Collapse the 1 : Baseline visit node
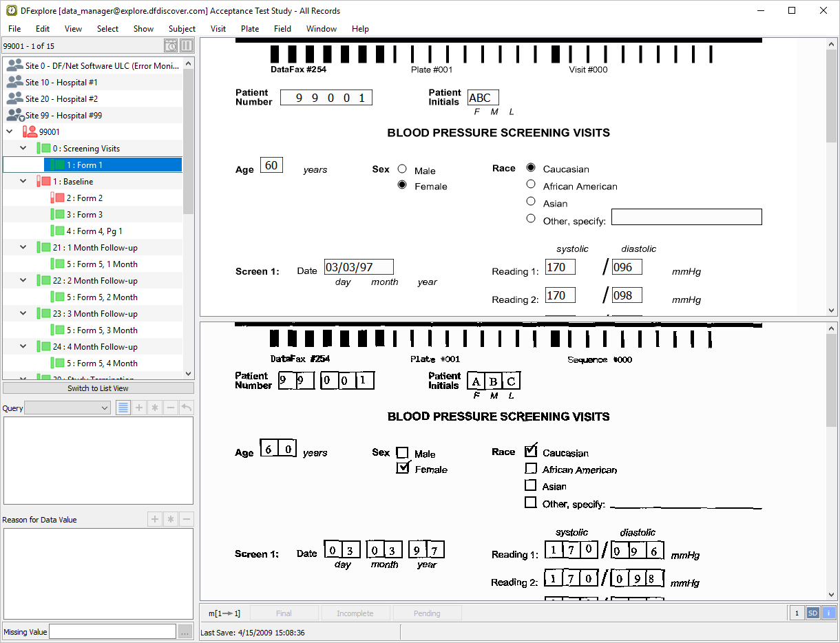 click(x=23, y=182)
